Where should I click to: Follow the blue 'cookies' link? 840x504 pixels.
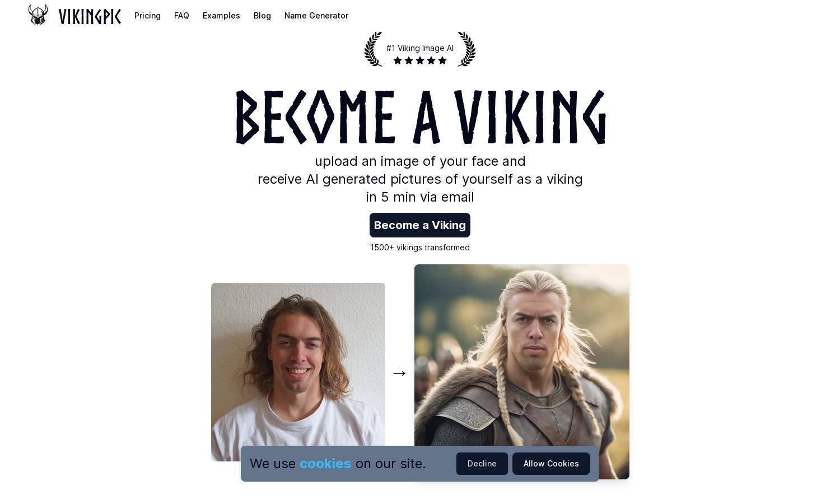point(325,464)
